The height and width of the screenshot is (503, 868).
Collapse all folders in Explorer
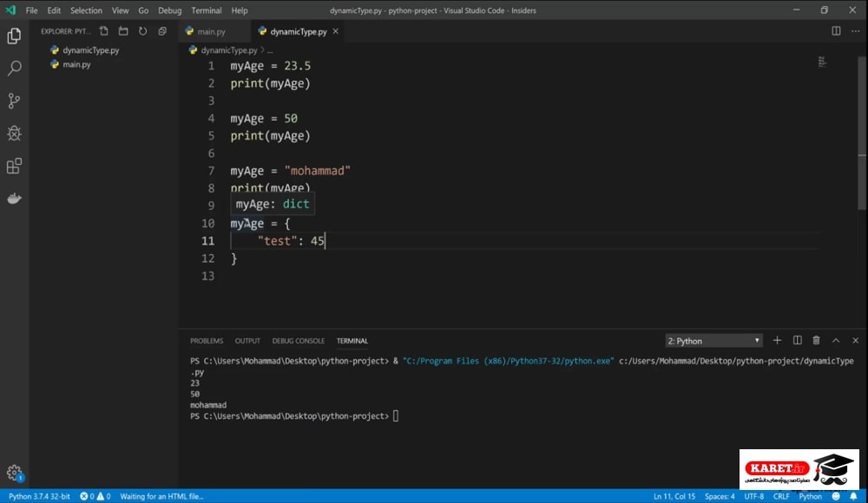click(x=162, y=31)
